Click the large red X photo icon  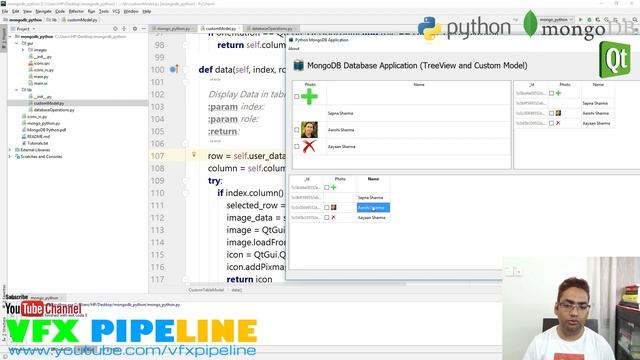pos(309,146)
